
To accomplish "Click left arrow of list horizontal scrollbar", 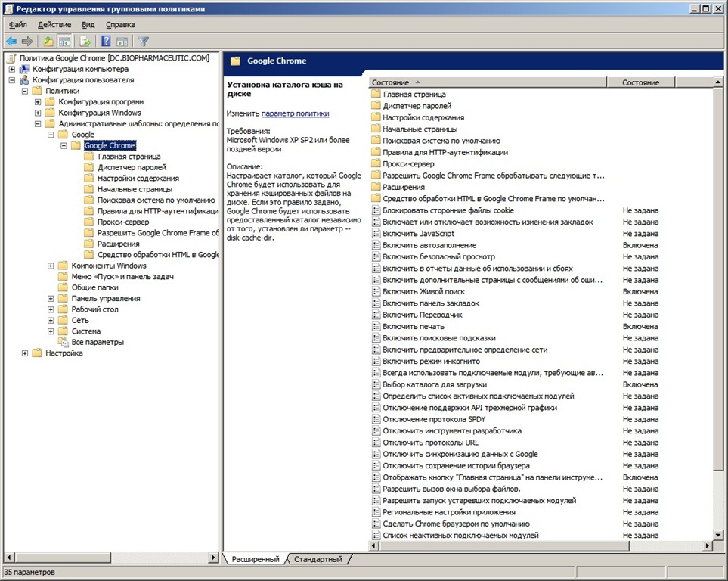I will 373,545.
